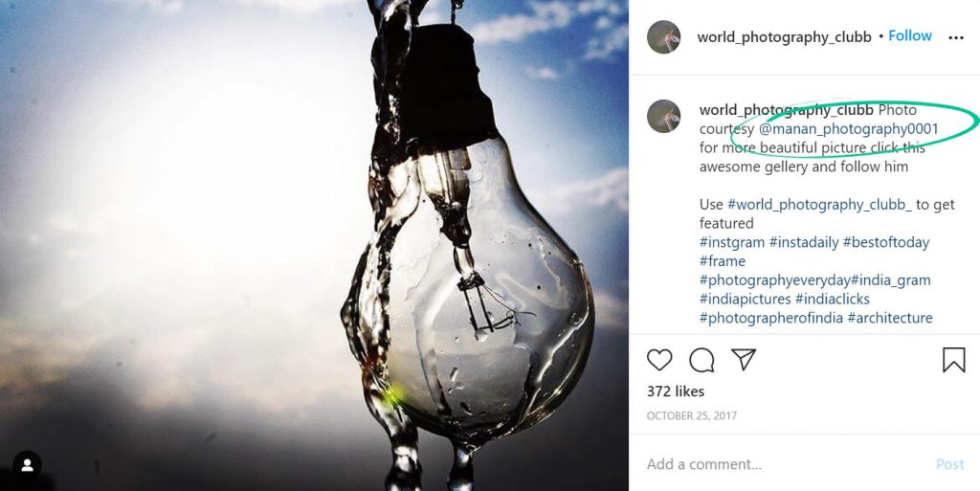Screen dimensions: 980x491
Task: Open post date October 25, 2017
Action: point(692,415)
